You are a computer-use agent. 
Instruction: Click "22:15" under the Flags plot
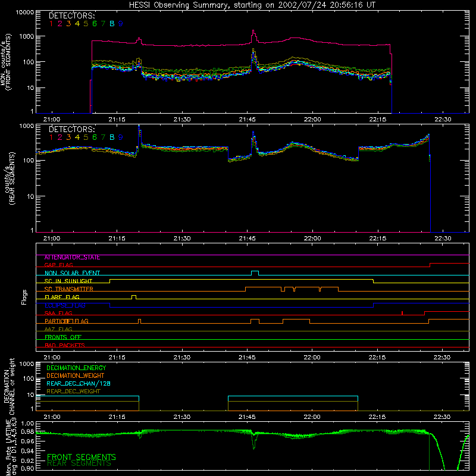(x=377, y=358)
